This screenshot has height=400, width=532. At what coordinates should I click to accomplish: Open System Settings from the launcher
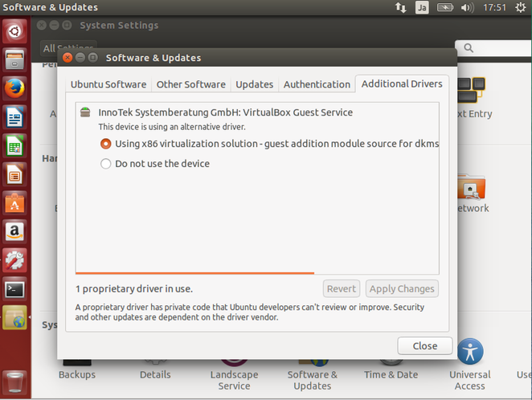coord(14,260)
